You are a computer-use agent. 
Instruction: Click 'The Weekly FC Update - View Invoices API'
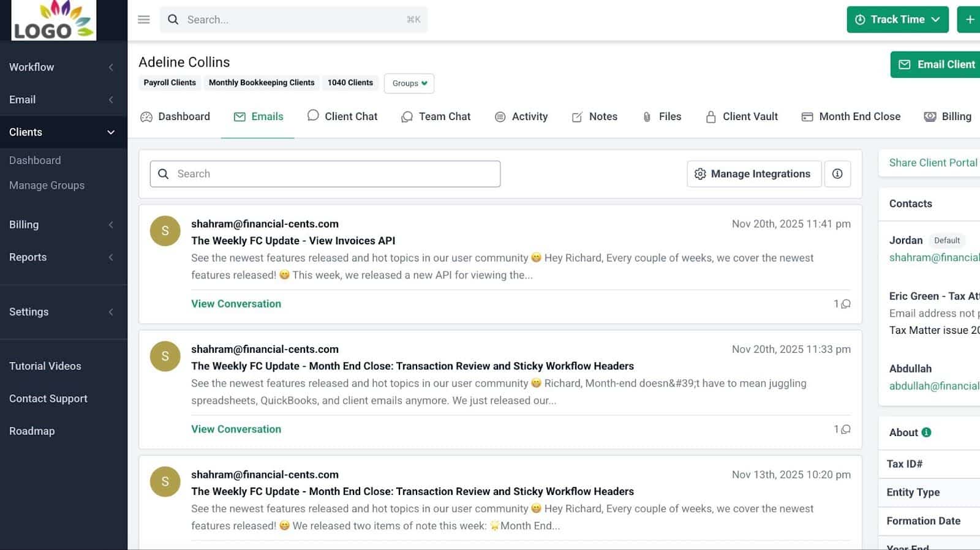(293, 241)
